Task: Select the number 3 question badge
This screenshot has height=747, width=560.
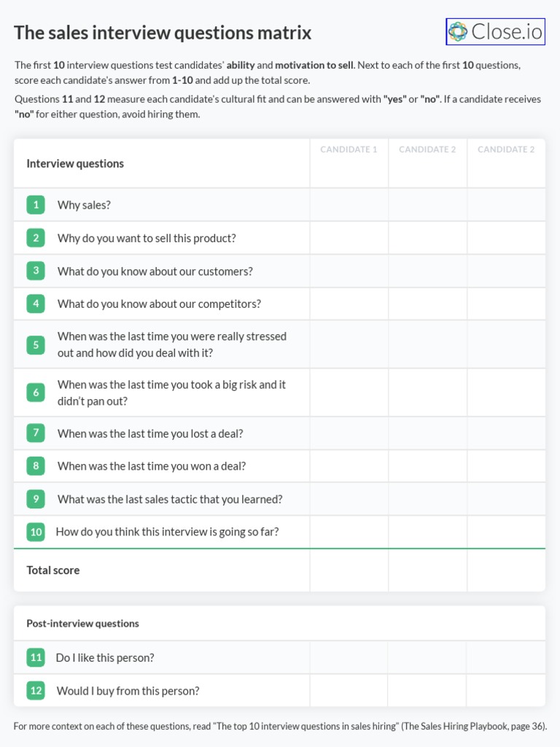Action: click(36, 271)
